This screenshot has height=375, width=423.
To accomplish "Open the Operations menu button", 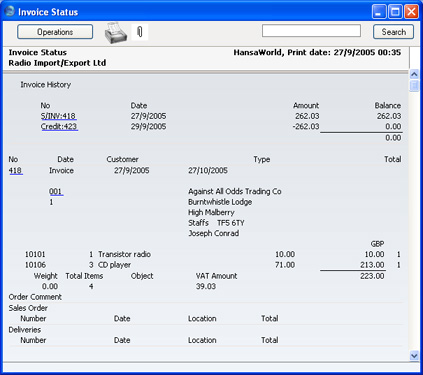I will click(55, 32).
